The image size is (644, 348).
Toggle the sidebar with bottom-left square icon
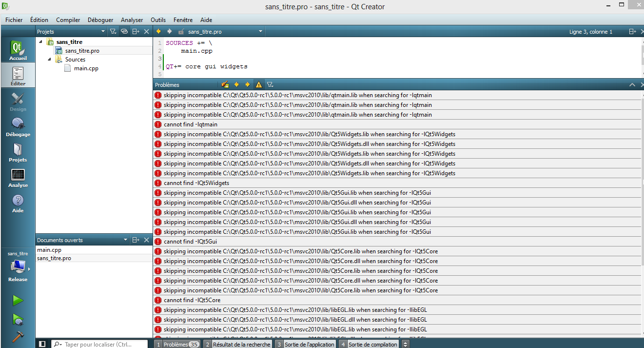coord(42,344)
